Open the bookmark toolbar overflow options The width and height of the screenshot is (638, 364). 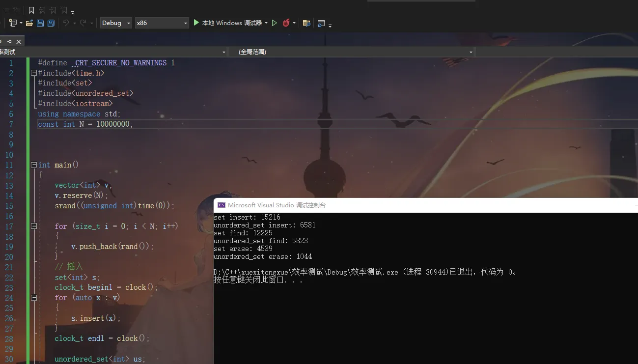[x=73, y=12]
